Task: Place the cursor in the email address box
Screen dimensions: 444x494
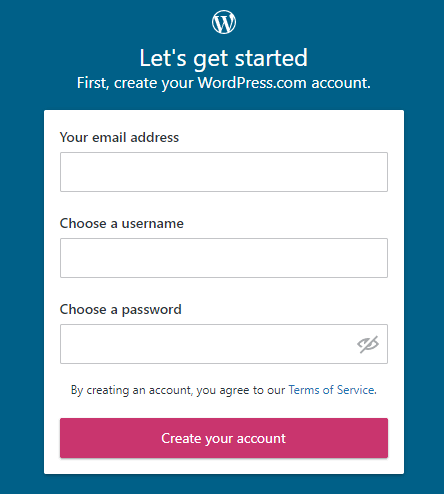Action: (224, 172)
